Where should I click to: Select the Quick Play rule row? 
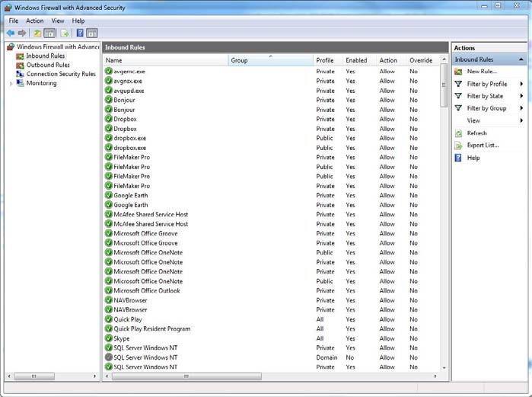[271, 319]
